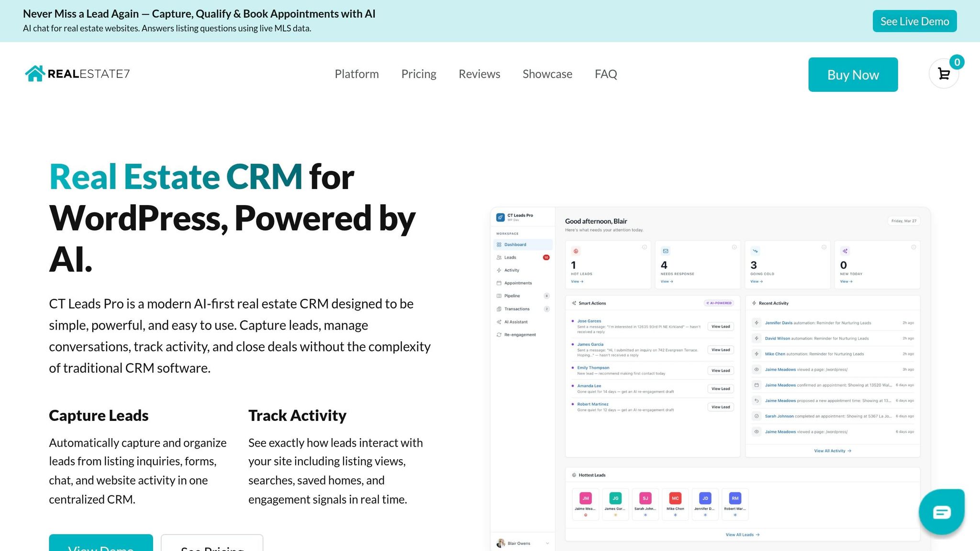
Task: Expand the Blair Owens account chevron
Action: (547, 543)
